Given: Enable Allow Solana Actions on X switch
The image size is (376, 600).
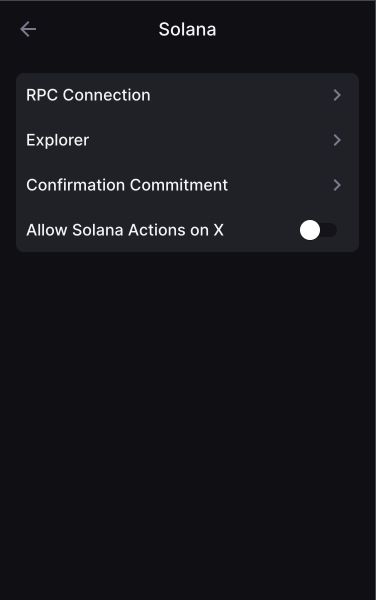Looking at the screenshot, I should (x=318, y=230).
